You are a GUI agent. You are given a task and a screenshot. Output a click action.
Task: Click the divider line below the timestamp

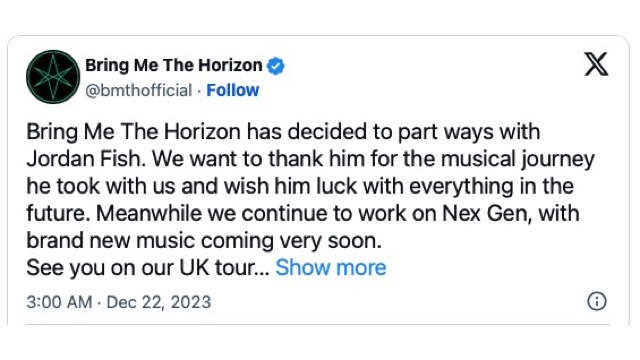pos(318,324)
